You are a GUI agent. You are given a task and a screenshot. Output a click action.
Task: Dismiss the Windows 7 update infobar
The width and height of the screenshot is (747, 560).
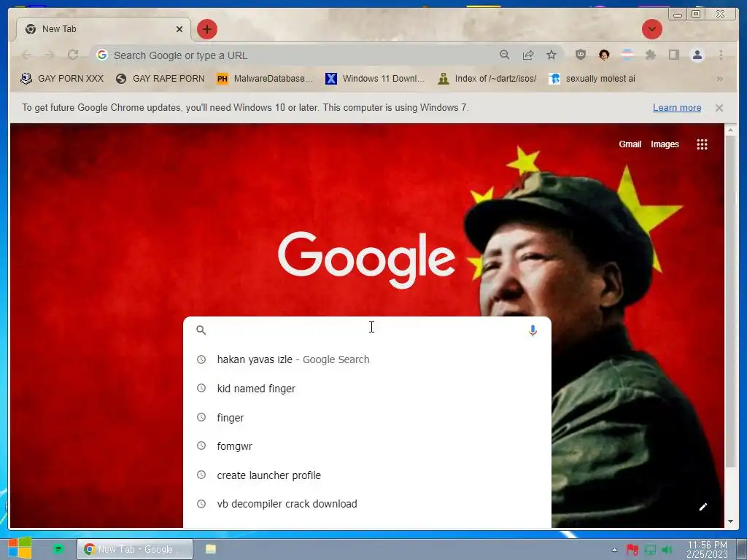point(719,108)
